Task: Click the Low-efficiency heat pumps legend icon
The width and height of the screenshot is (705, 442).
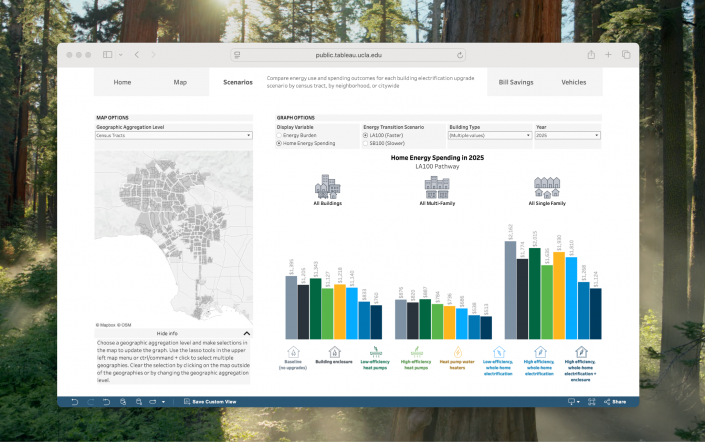Action: pyautogui.click(x=375, y=352)
